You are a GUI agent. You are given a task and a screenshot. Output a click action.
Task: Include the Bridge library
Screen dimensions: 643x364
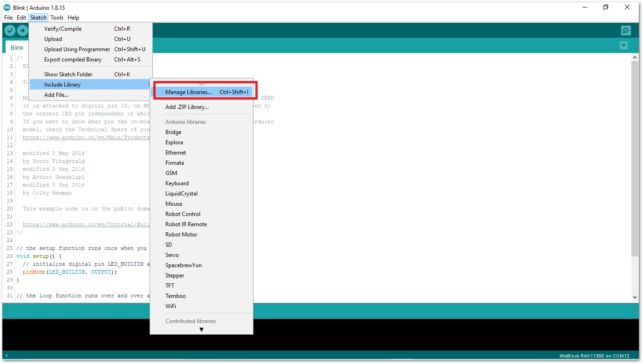(202, 132)
